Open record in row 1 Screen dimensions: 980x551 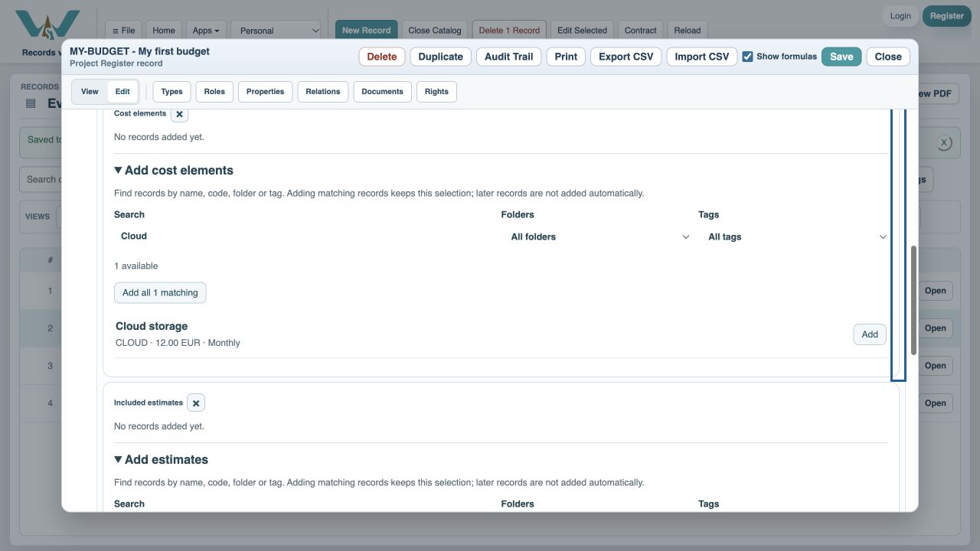tap(935, 291)
